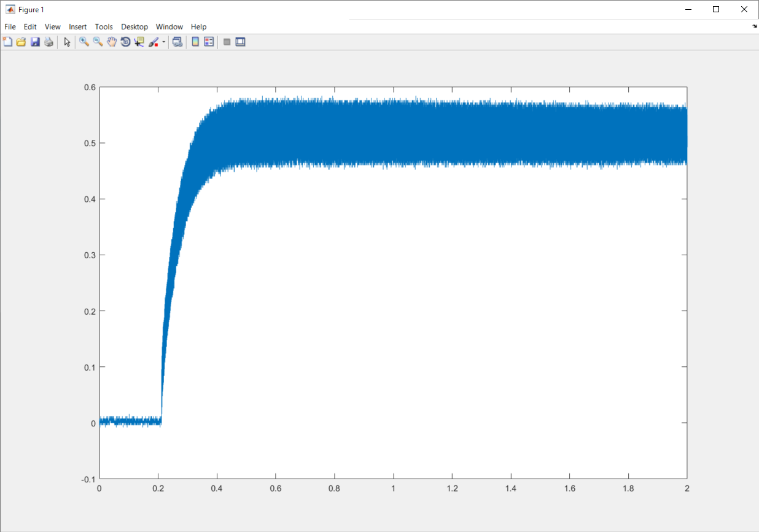The height and width of the screenshot is (532, 759).
Task: Open the Edit menu
Action: [30, 26]
